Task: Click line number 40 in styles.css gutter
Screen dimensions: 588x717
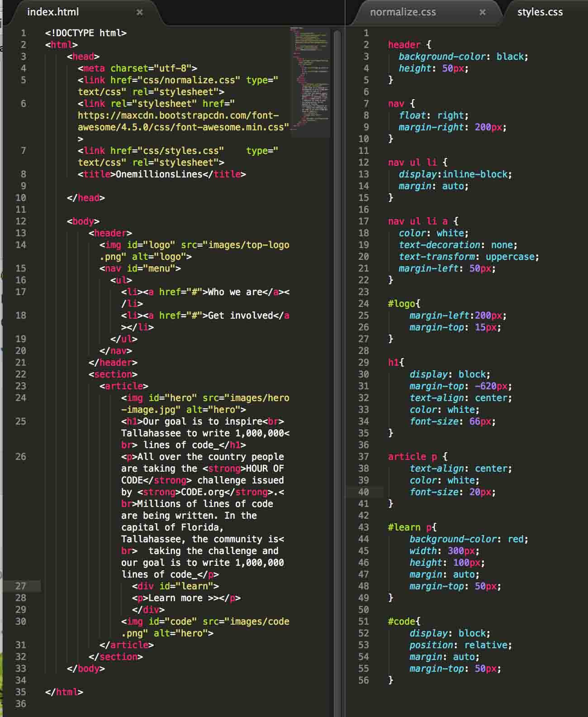Action: click(x=364, y=492)
